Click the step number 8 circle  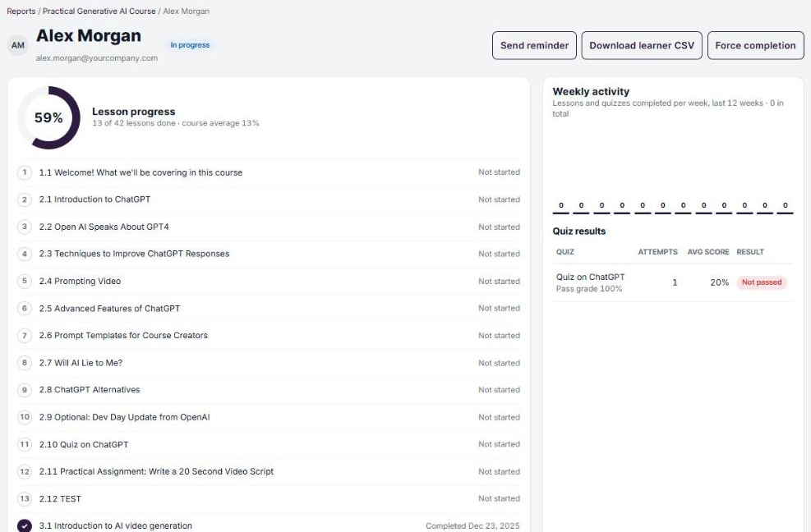click(25, 363)
